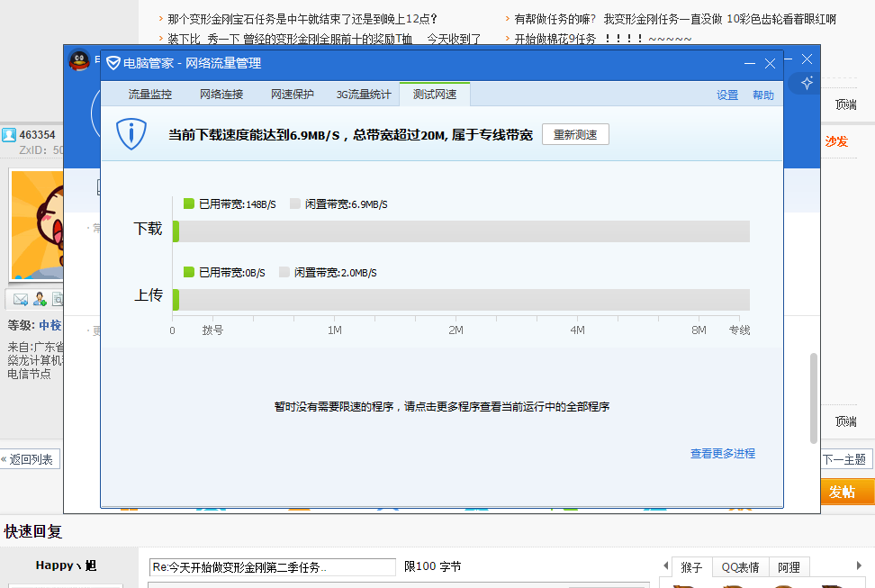Viewport: 875px width, 588px height.
Task: Click the star icon in the background 电脑管家 window
Action: [x=807, y=83]
